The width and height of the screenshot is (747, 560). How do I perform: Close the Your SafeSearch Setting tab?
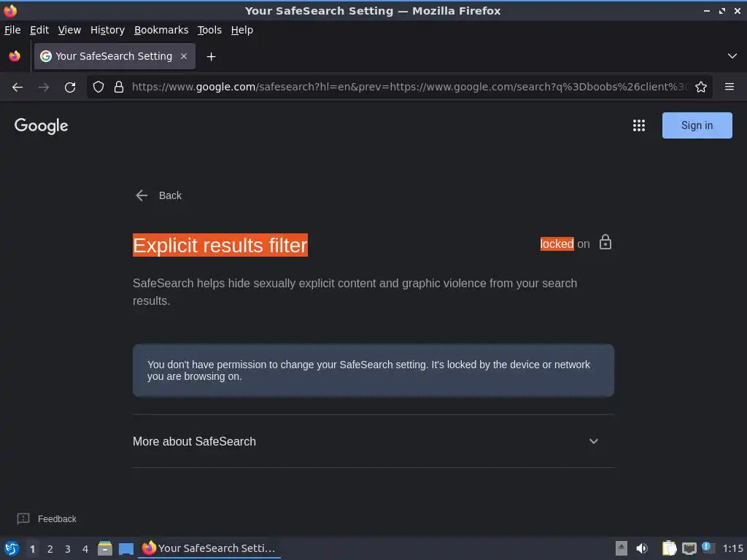(184, 56)
